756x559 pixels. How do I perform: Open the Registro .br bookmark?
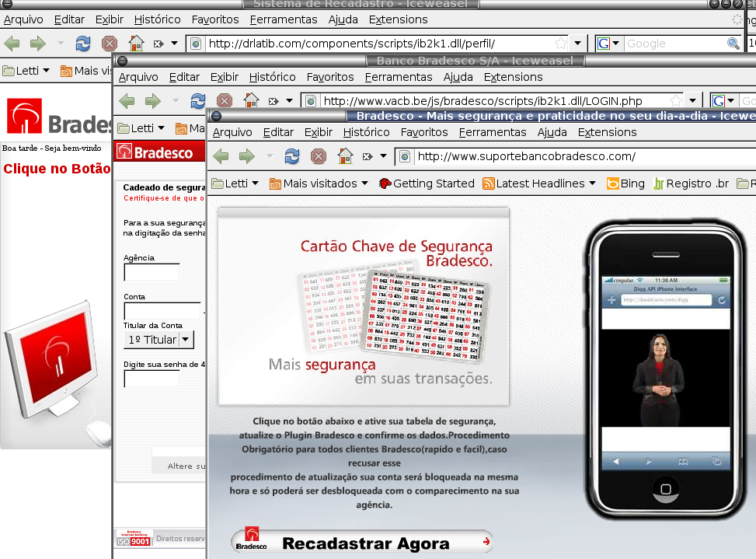pos(691,183)
